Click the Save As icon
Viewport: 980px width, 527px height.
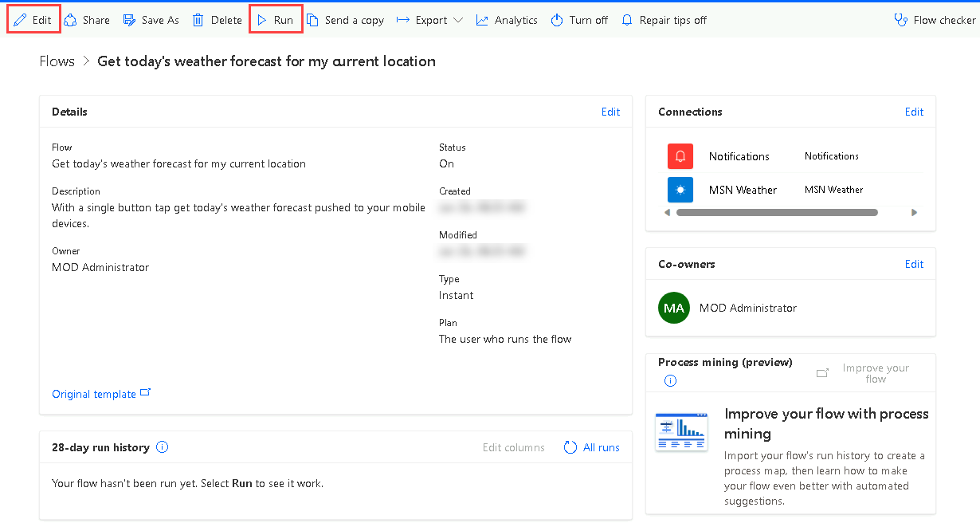coord(129,20)
